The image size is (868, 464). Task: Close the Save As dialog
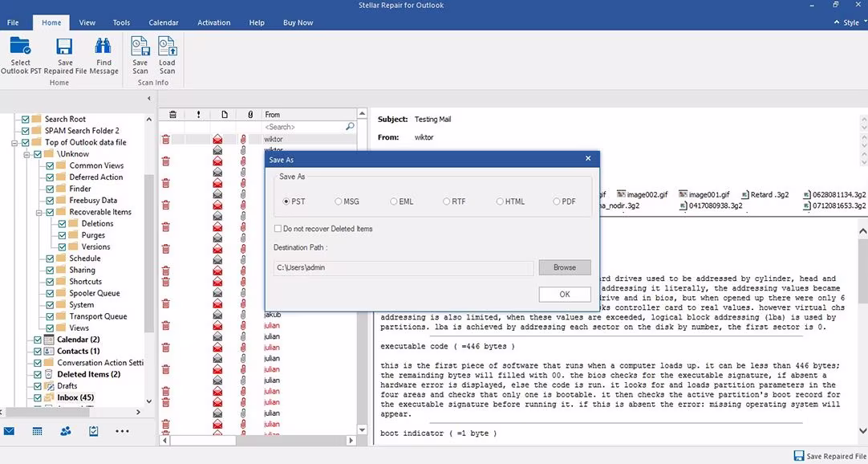tap(588, 159)
